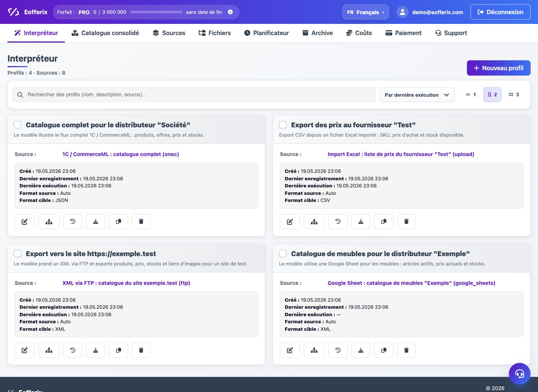Viewport: 538px width, 392px height.
Task: Tick checkbox for "Catalogue de meubles" profile
Action: point(283,253)
